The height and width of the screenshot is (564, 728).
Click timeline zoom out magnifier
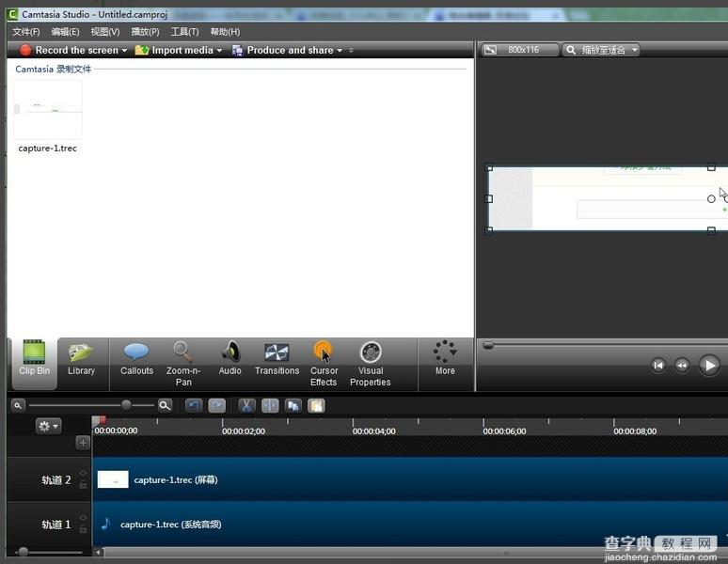(18, 406)
